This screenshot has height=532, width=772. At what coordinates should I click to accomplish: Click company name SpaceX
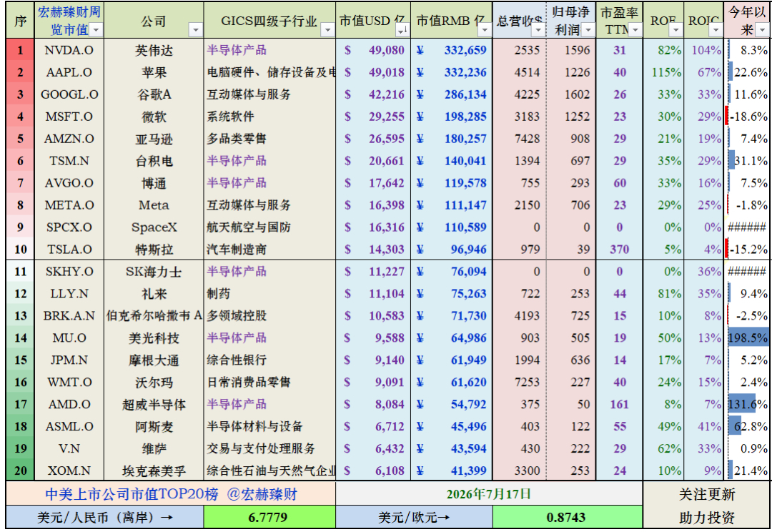[154, 227]
